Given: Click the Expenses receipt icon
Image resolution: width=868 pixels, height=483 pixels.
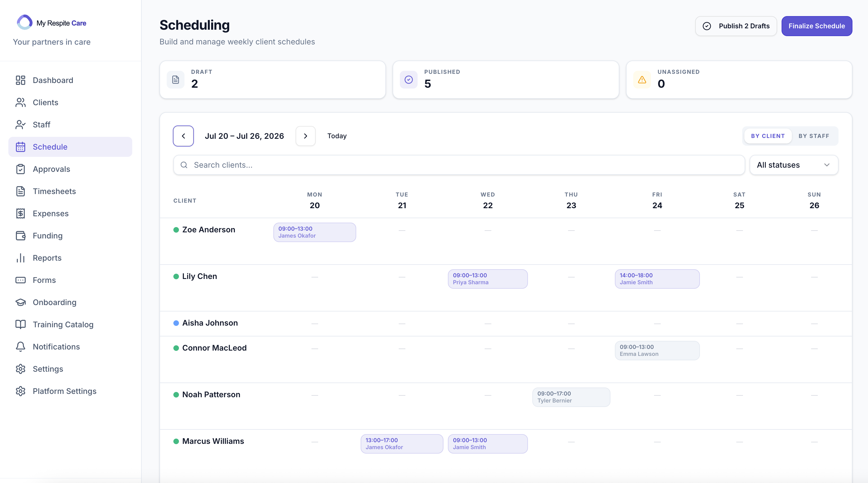Looking at the screenshot, I should point(21,213).
